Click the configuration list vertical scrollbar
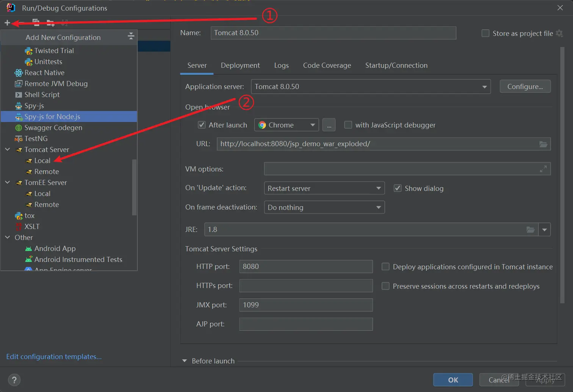 [x=134, y=187]
